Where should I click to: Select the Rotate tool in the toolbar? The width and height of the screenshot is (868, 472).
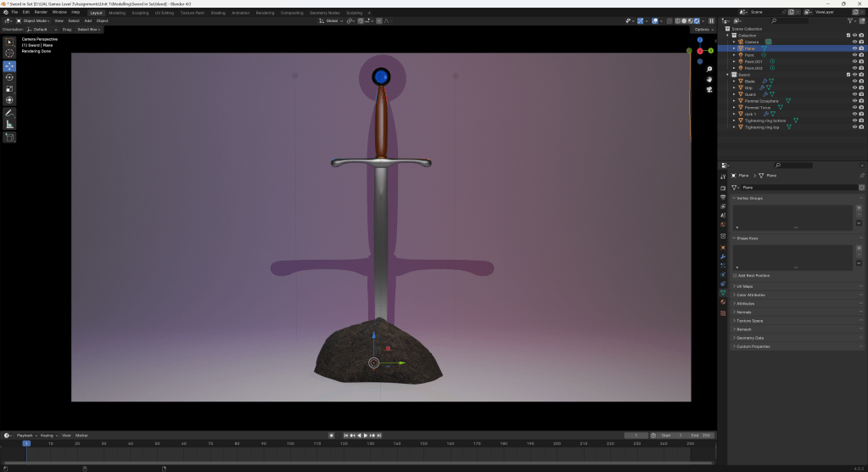(9, 77)
